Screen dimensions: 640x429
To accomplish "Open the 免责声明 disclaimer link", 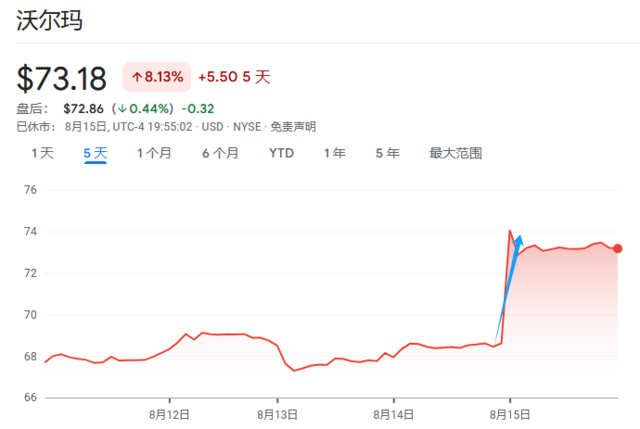I will pyautogui.click(x=293, y=127).
